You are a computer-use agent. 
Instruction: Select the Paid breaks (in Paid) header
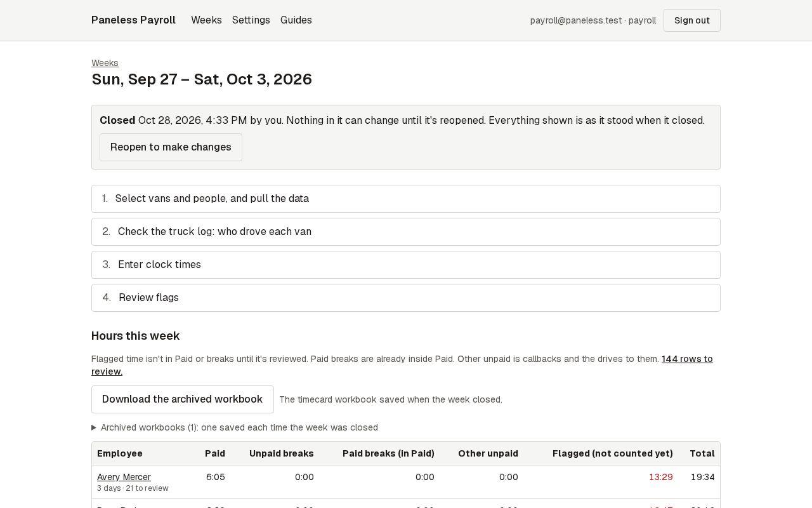tap(388, 453)
